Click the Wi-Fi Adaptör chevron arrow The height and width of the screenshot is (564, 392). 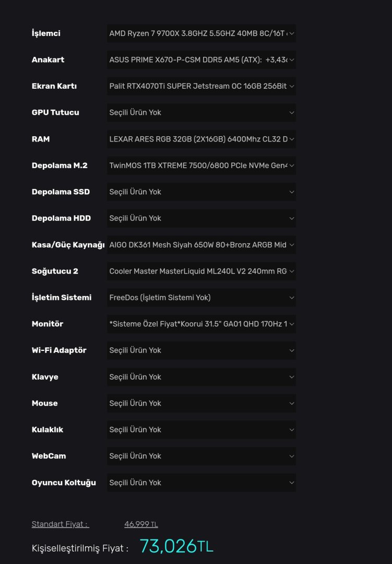(x=291, y=350)
